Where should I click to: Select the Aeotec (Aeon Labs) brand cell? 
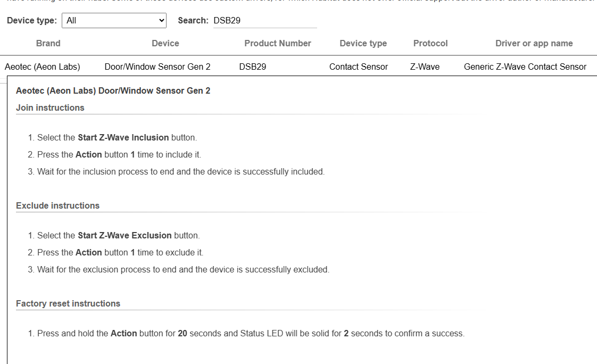[43, 67]
